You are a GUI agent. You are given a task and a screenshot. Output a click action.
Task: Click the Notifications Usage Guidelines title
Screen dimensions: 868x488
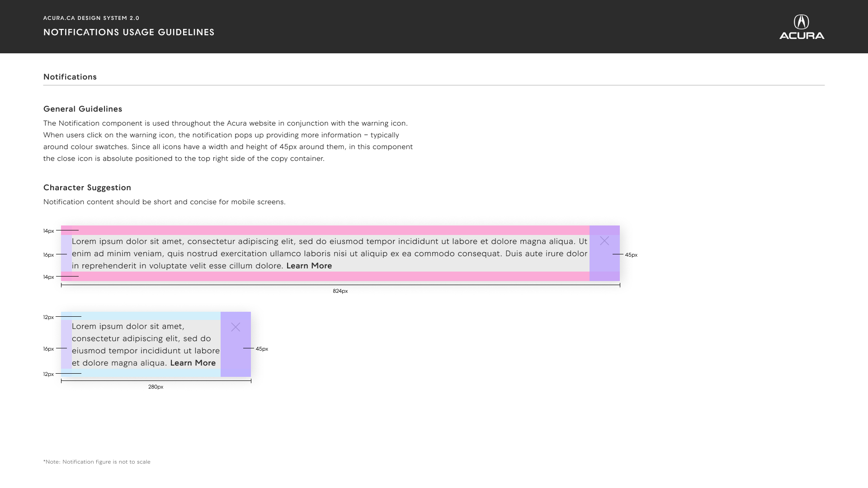[x=129, y=32]
